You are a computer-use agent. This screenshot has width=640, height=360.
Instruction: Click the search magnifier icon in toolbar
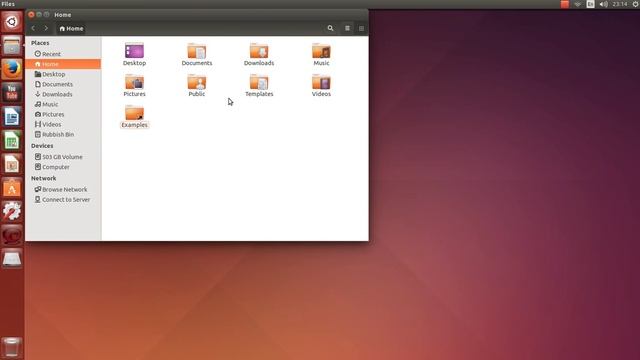(330, 28)
